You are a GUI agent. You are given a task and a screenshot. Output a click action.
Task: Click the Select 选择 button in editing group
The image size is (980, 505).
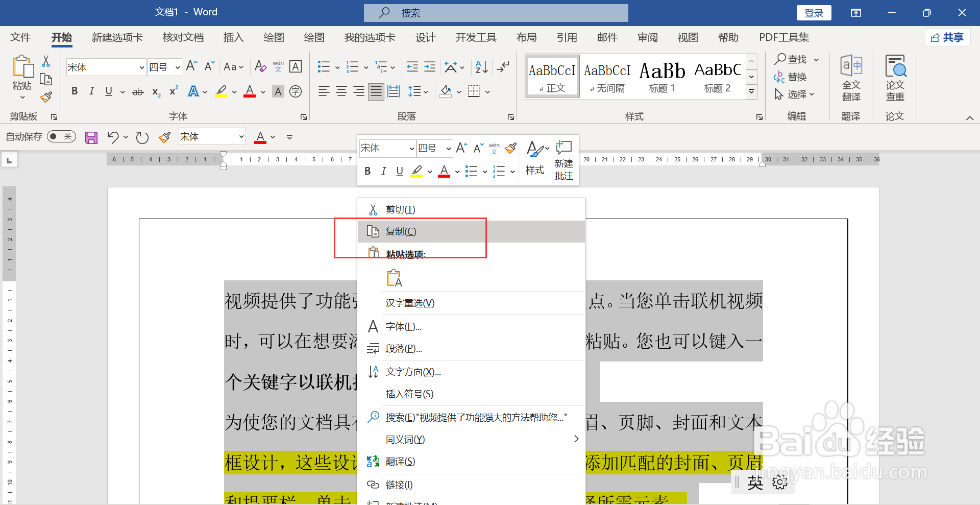(x=794, y=94)
